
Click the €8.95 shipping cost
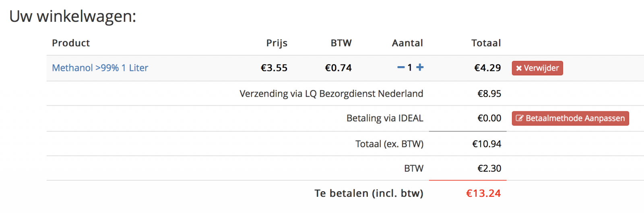click(x=489, y=94)
